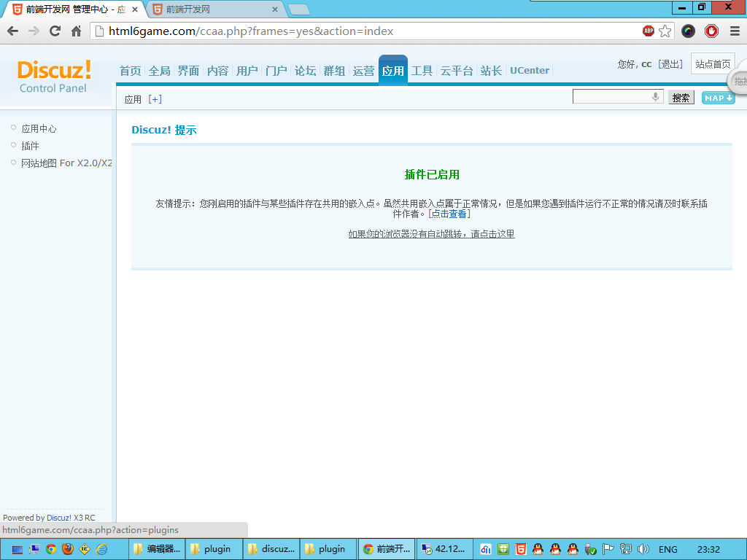Add shortcut with the [+] link
The height and width of the screenshot is (560, 747).
point(155,99)
